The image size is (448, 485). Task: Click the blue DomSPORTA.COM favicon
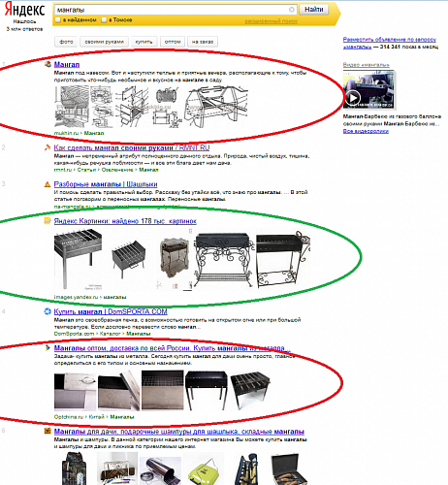click(48, 311)
